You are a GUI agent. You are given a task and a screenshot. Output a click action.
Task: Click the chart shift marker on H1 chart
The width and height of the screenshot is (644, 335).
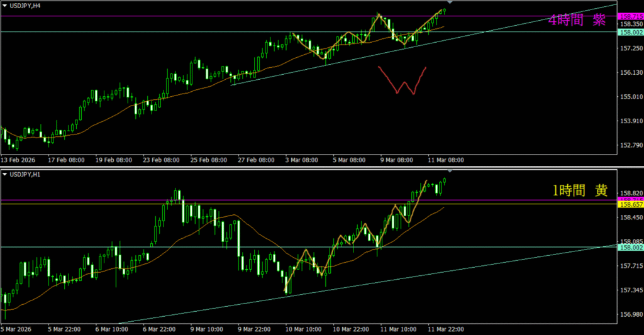tap(449, 170)
